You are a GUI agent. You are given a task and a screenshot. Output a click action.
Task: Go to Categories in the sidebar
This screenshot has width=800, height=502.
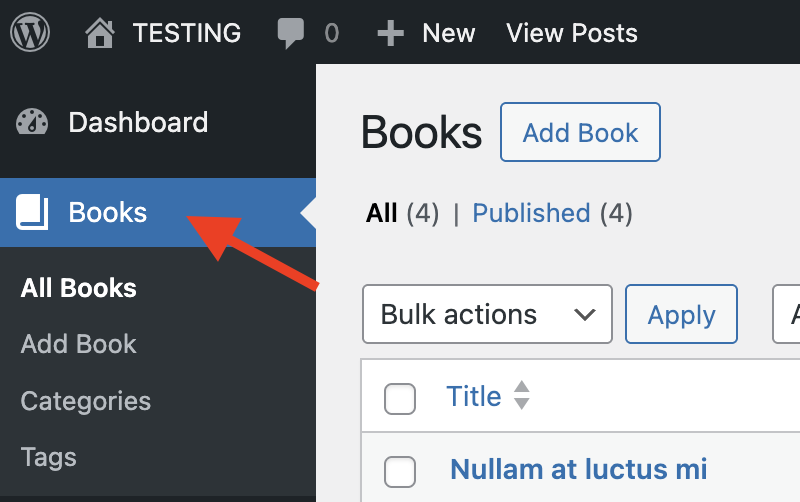[86, 401]
